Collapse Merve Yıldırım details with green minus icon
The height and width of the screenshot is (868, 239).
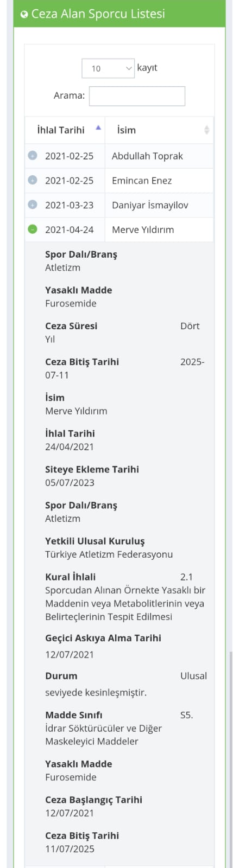click(x=32, y=229)
